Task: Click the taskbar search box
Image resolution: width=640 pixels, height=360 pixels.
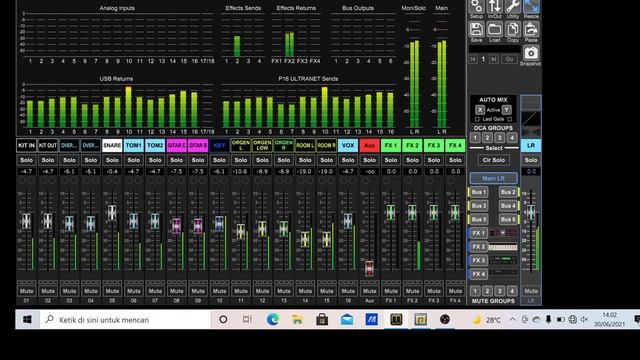Action: pos(125,320)
